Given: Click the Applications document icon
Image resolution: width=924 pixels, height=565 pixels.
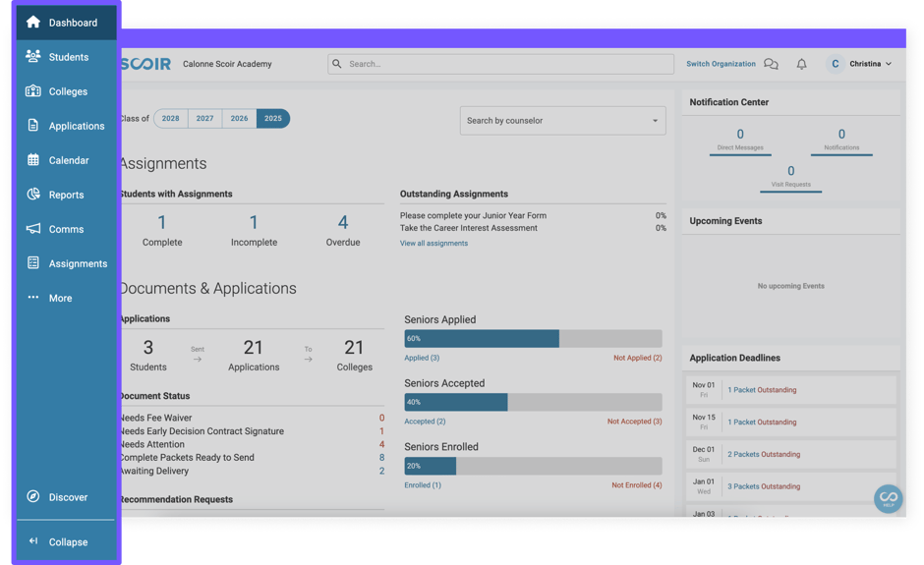Looking at the screenshot, I should tap(33, 125).
